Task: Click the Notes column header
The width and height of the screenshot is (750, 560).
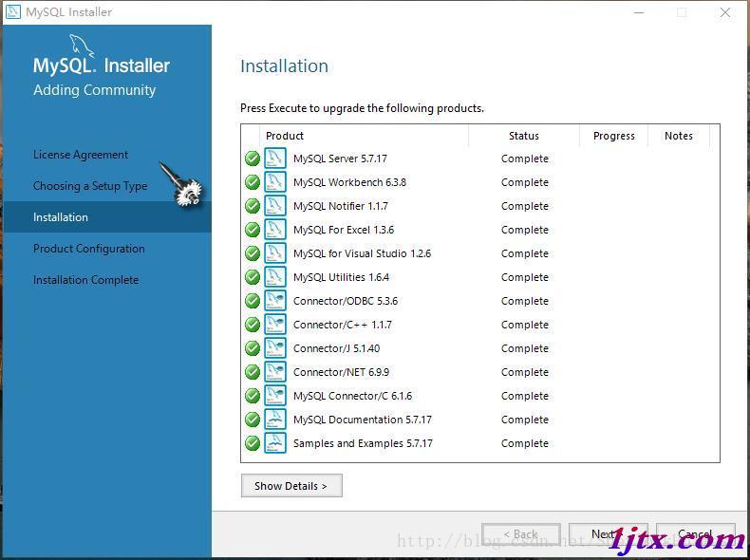Action: [678, 136]
